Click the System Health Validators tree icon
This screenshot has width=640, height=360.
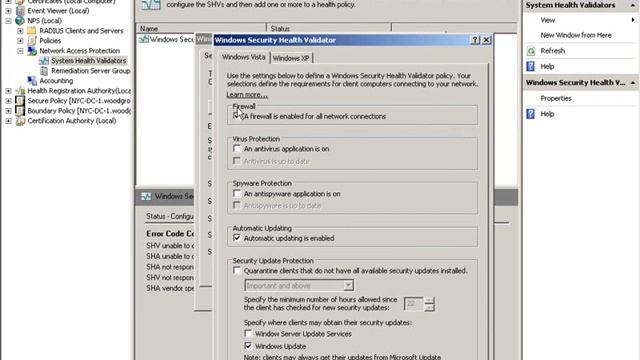44,61
